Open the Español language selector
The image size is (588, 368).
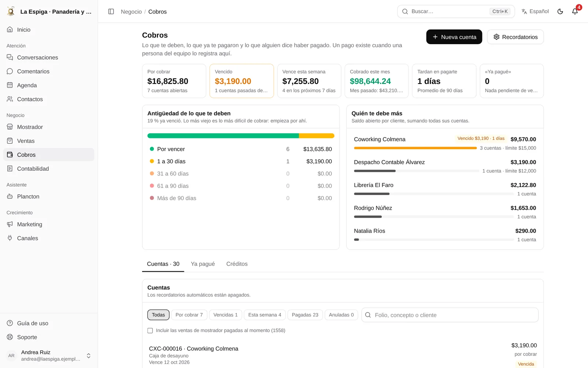535,11
